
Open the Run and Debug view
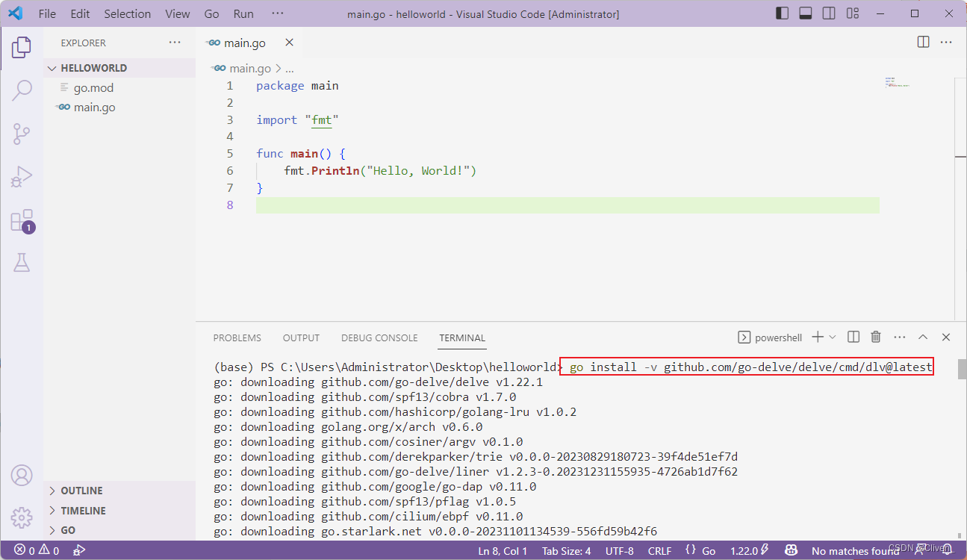(22, 177)
